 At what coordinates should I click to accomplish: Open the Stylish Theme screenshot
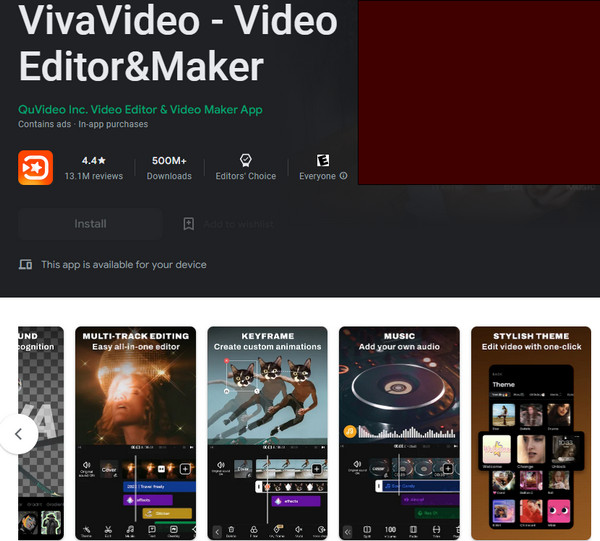click(531, 433)
